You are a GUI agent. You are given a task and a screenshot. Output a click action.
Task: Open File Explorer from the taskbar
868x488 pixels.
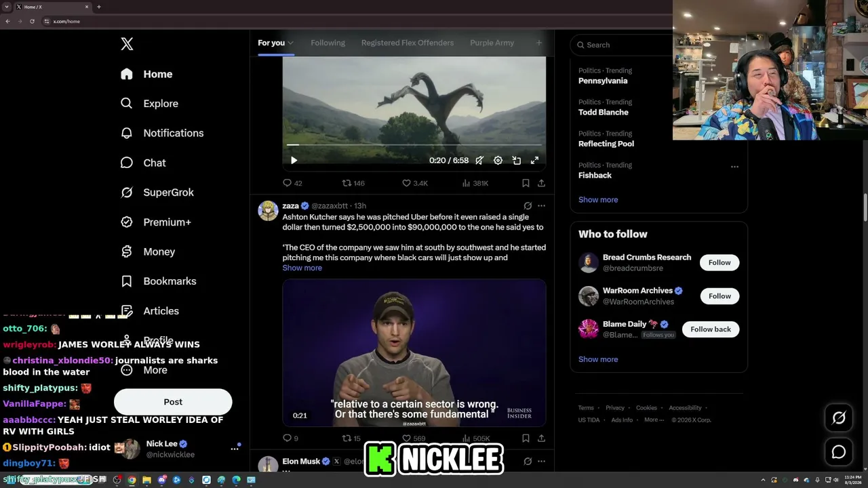(146, 480)
